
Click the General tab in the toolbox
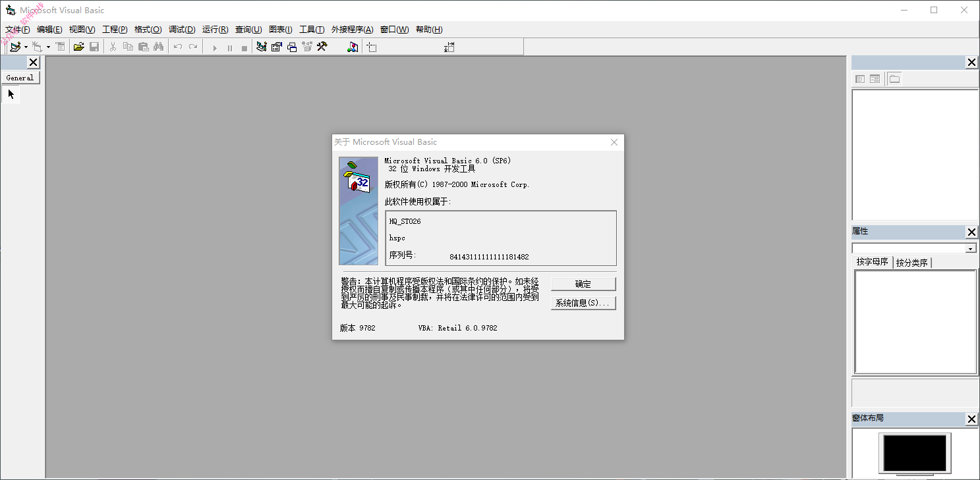[20, 78]
